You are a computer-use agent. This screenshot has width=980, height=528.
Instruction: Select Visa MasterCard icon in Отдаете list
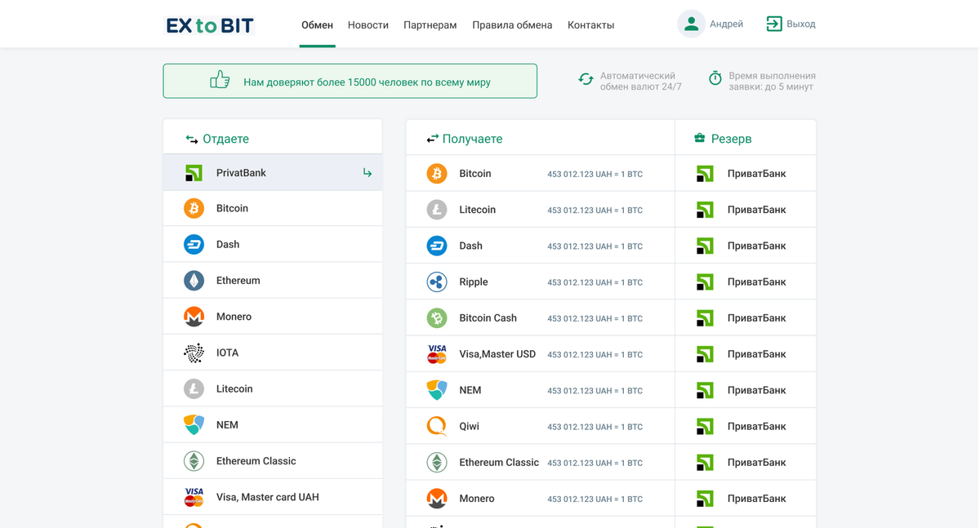[194, 497]
